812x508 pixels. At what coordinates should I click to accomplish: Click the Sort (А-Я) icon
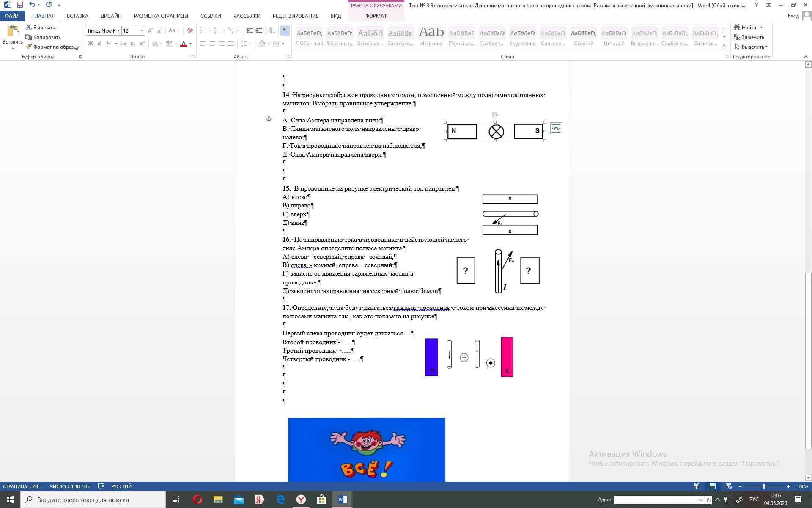[x=272, y=30]
